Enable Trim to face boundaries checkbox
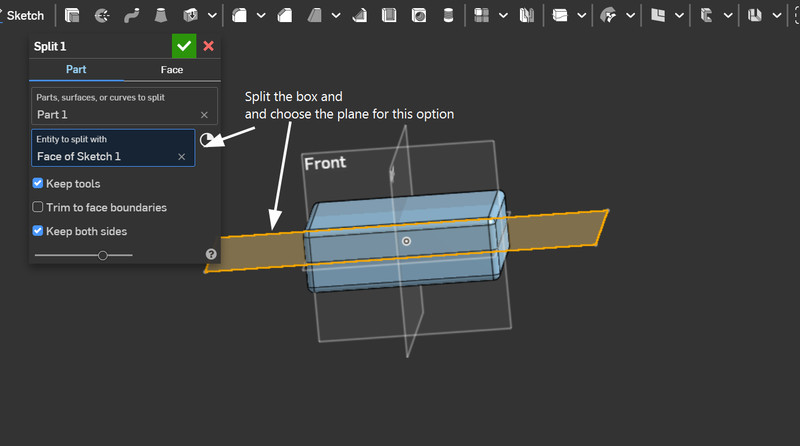This screenshot has height=446, width=800. tap(38, 207)
